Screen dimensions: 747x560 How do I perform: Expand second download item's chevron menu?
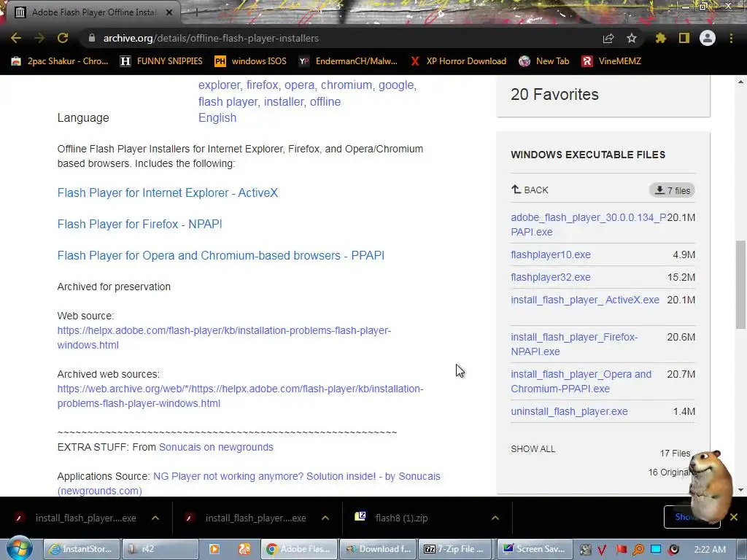325,518
